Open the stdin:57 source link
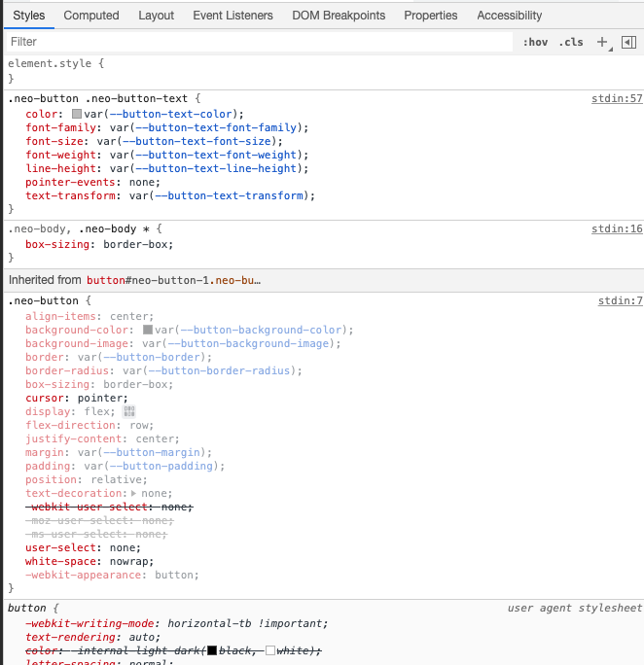The width and height of the screenshot is (644, 665). pos(617,98)
